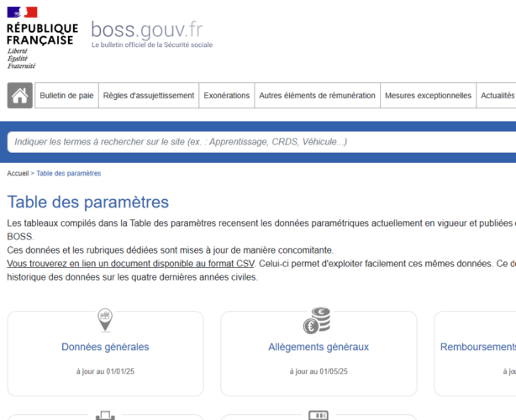
Task: Click the boss.gouv.fr site title
Action: coord(147,29)
